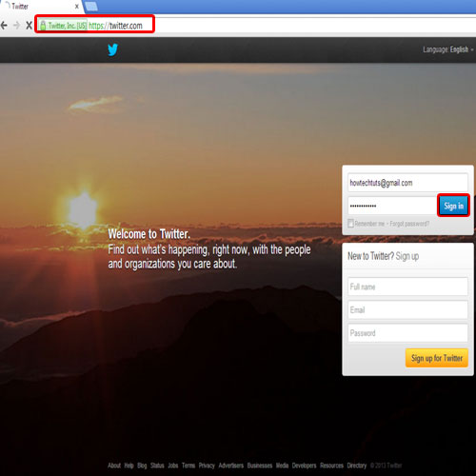Click the Email signup field

pos(407,309)
